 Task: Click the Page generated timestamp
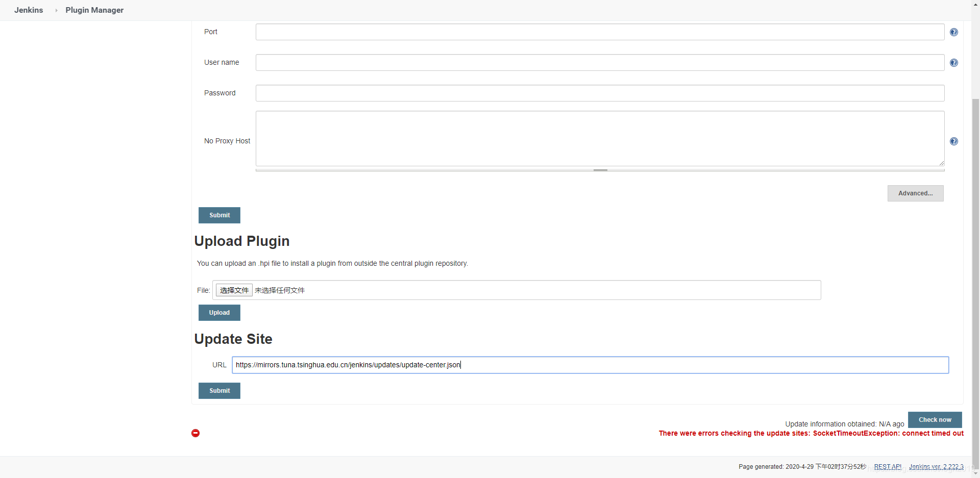[802, 467]
